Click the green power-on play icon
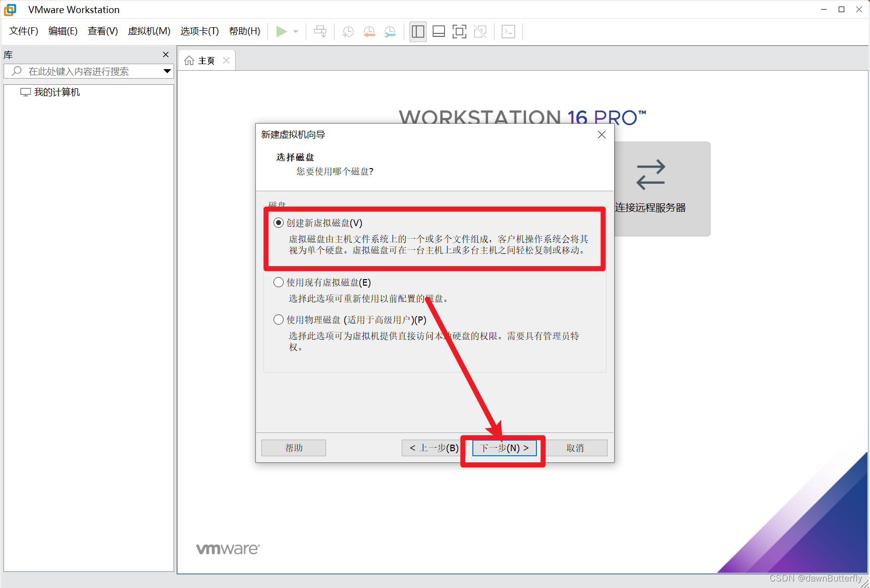This screenshot has width=870, height=588. (281, 32)
